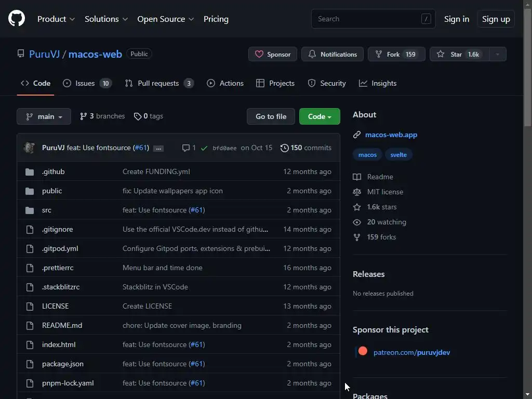Click file icon next to LICENSE
The image size is (532, 399).
[30, 307]
